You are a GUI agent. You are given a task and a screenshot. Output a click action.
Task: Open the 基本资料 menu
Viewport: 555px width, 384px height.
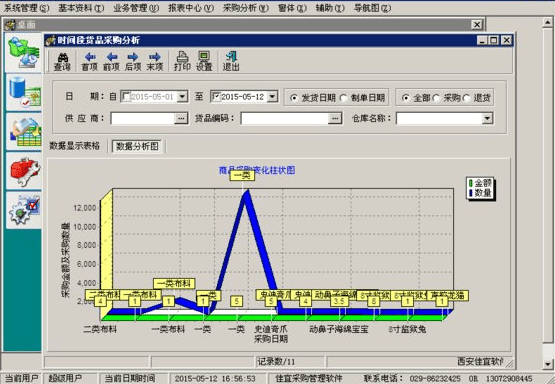click(81, 8)
